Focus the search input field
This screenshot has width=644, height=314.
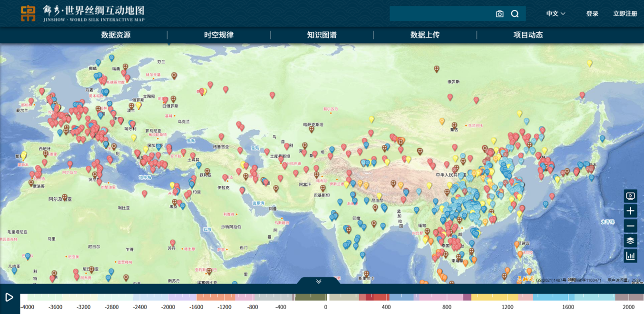(x=440, y=14)
